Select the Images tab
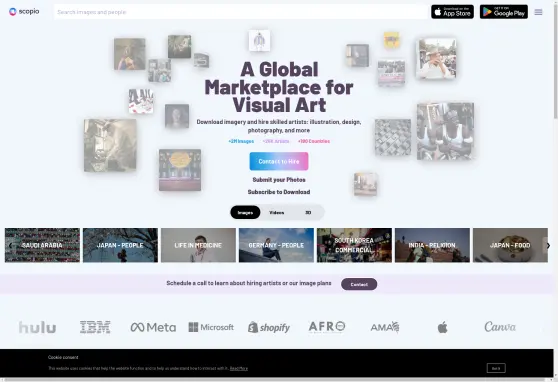 pyautogui.click(x=245, y=213)
